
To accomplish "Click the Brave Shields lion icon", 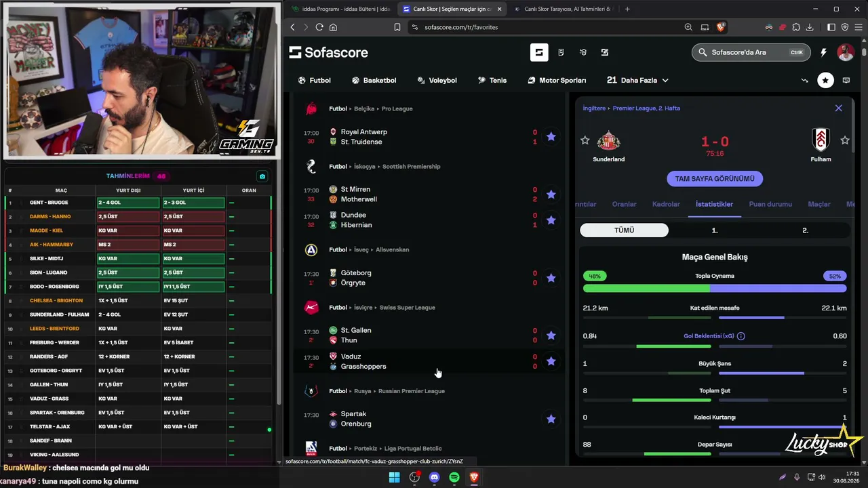I will click(x=720, y=27).
